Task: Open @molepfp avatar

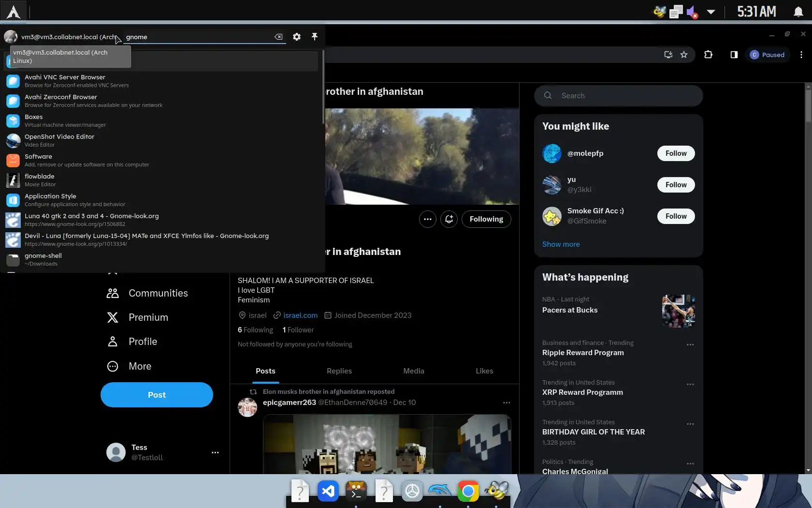Action: pos(552,153)
